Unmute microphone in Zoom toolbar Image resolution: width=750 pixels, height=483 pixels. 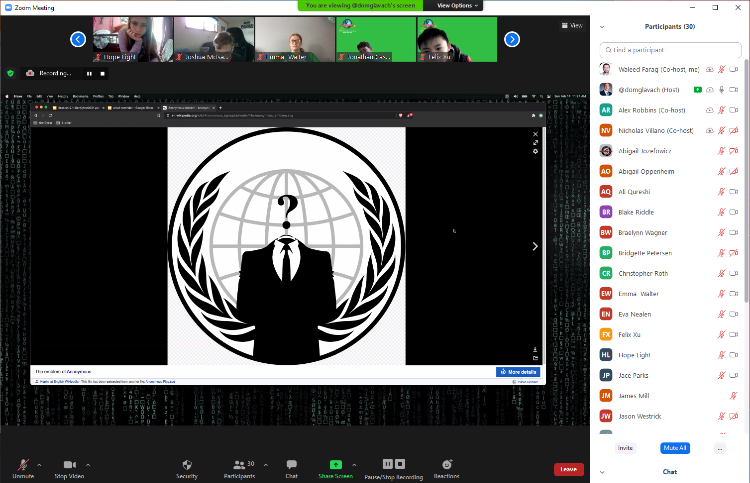coord(23,469)
